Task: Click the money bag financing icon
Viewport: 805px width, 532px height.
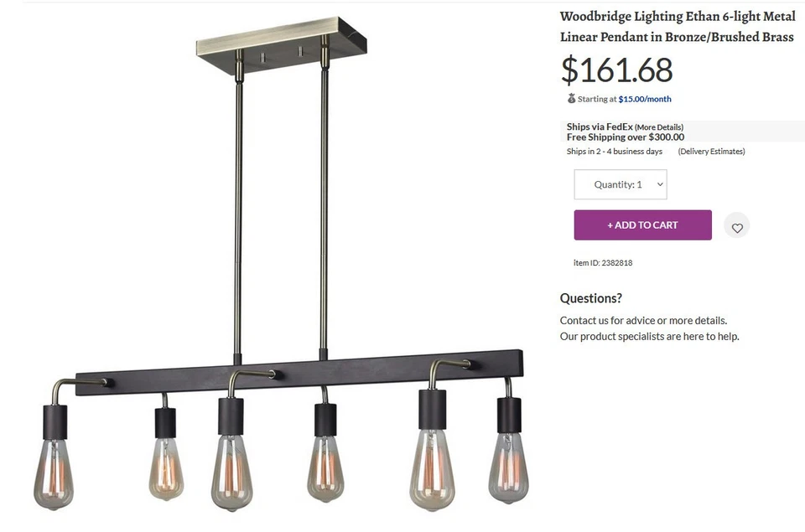Action: tap(571, 99)
